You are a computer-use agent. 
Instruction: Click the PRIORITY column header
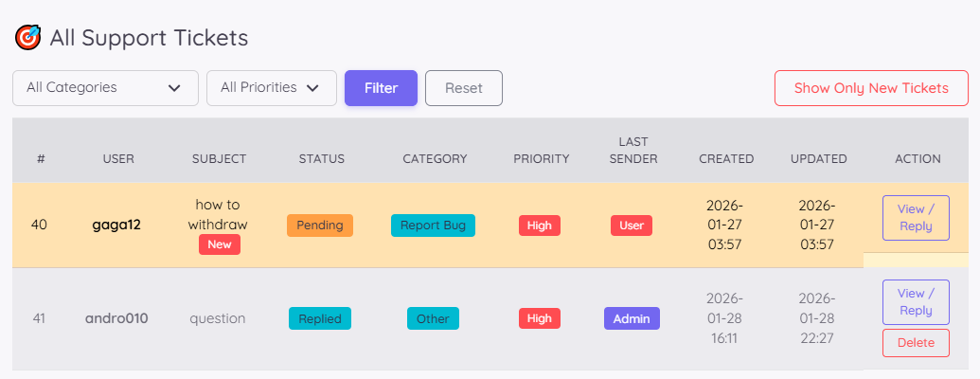[x=542, y=159]
